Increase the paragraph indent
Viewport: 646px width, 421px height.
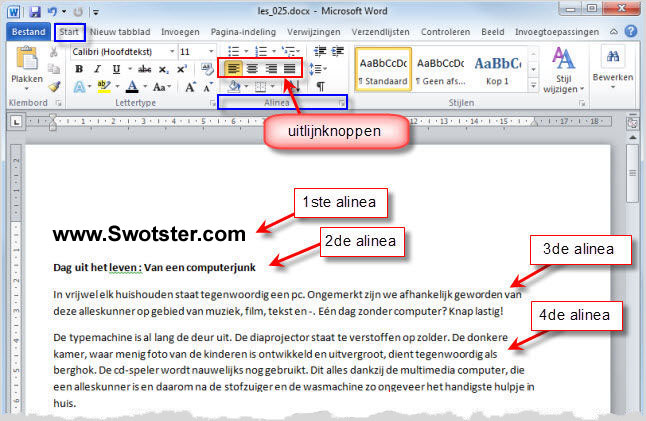click(338, 51)
